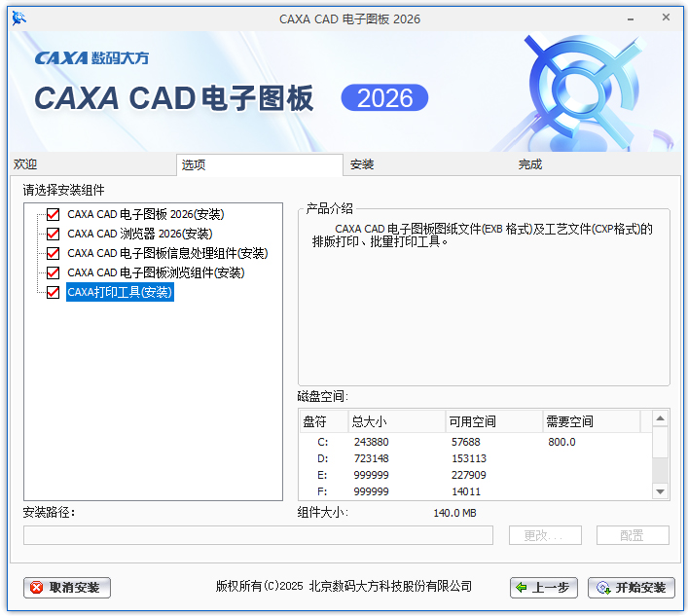Viewport: 688px width, 616px height.
Task: Go back with 上一步 button
Action: click(544, 588)
